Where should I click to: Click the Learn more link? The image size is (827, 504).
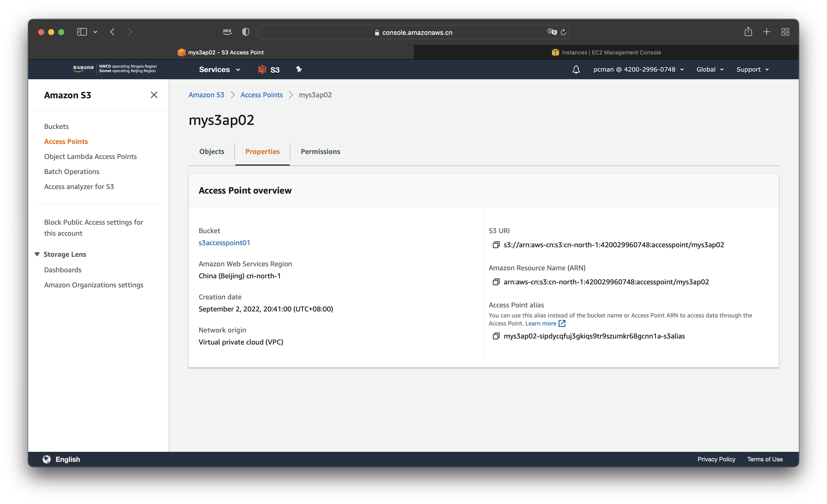click(x=540, y=323)
